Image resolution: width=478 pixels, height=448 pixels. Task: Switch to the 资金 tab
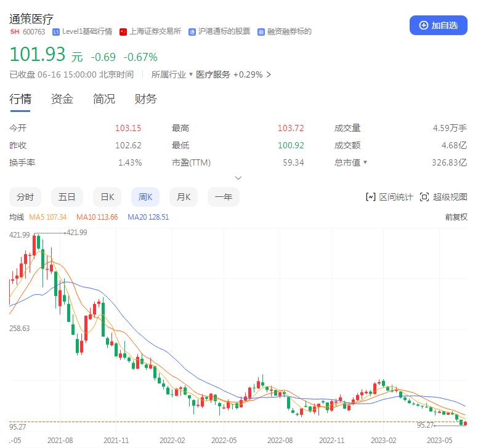(x=62, y=99)
